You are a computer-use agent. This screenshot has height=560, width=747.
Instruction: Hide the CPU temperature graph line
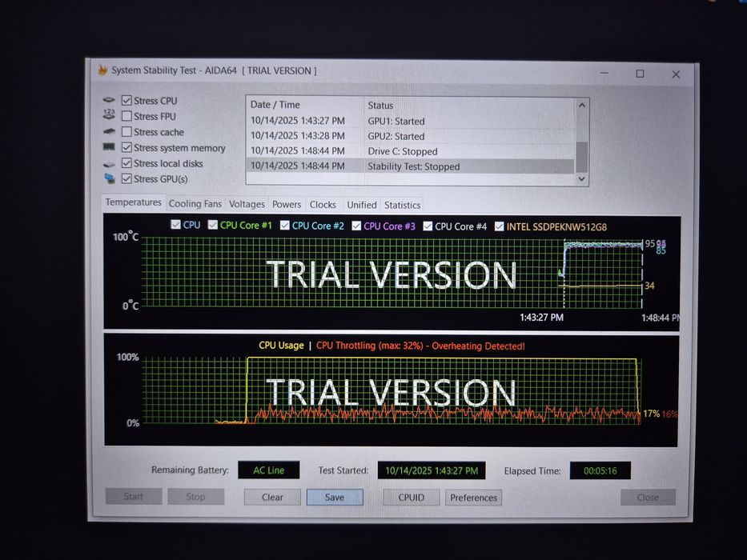click(175, 224)
